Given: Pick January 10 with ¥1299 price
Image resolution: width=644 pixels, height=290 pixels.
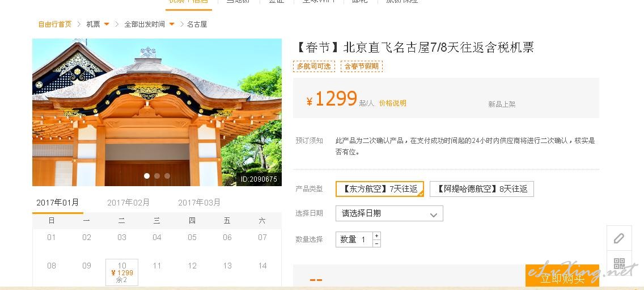Looking at the screenshot, I should coord(122,272).
